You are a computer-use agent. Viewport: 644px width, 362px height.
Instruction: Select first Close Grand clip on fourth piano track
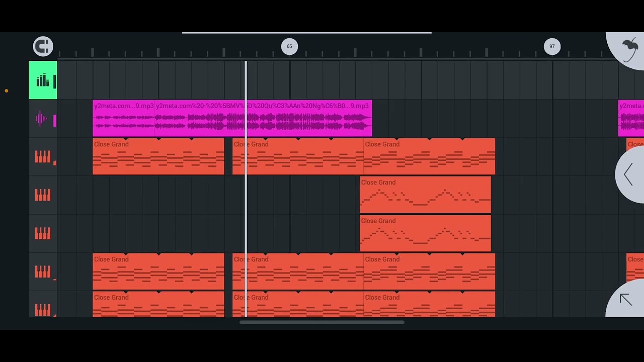point(158,272)
